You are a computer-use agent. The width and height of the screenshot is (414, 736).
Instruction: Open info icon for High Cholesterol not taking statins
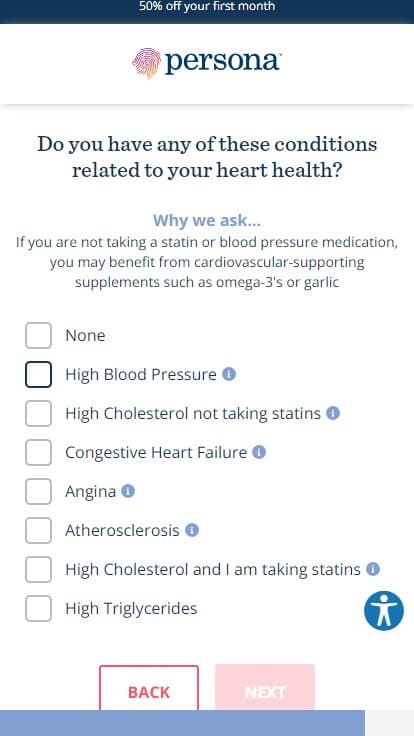(x=333, y=414)
